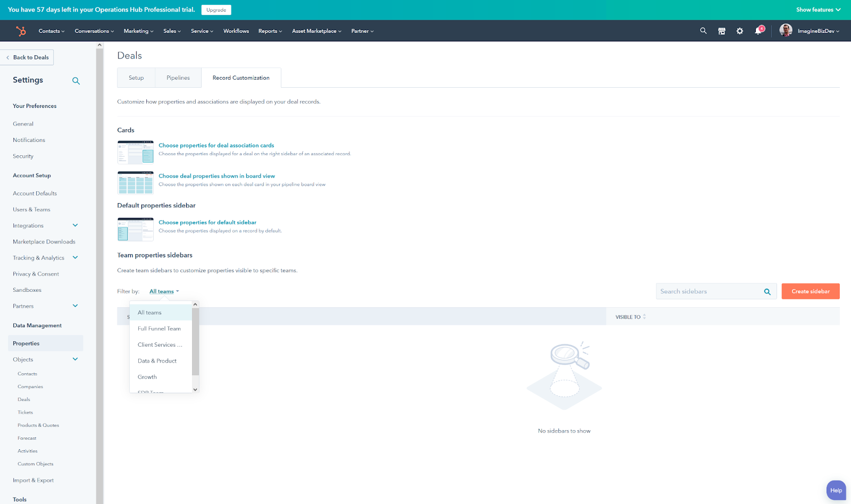The width and height of the screenshot is (851, 504).
Task: Switch to the Setup tab
Action: (136, 78)
